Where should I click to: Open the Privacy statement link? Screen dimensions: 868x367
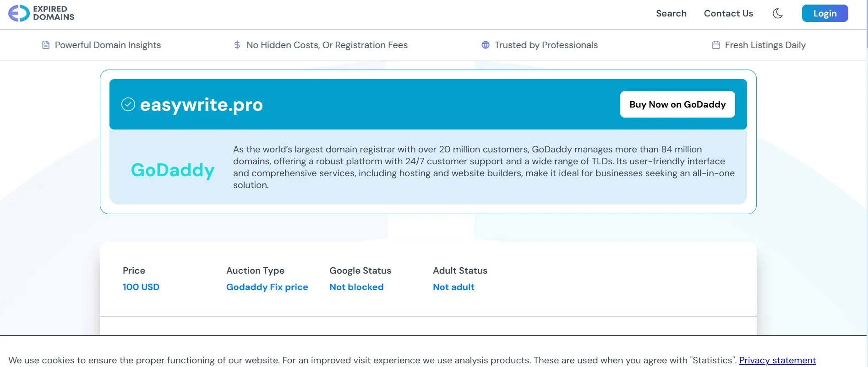777,360
